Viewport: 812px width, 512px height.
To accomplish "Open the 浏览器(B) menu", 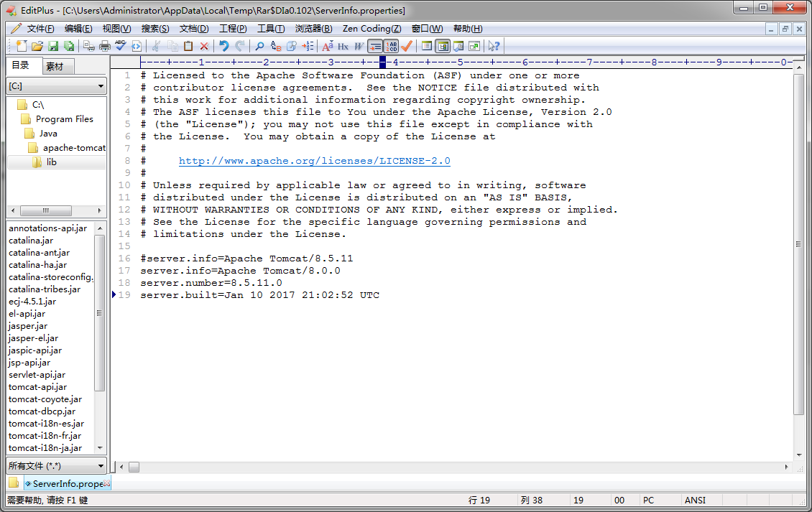I will coord(313,29).
